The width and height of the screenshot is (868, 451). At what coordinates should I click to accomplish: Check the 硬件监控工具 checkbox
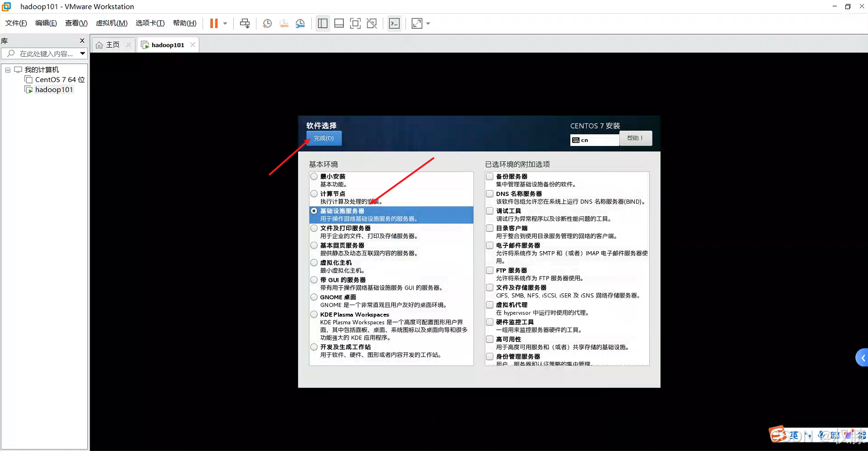point(490,322)
